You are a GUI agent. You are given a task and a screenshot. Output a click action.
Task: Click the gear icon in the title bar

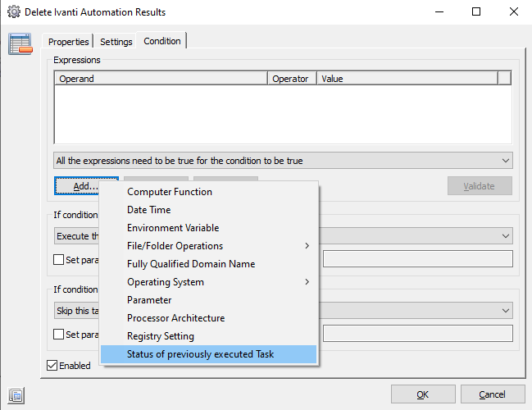tap(14, 11)
